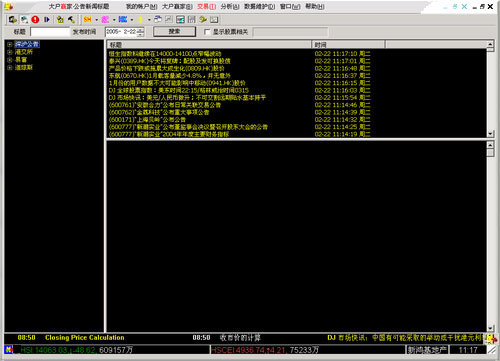Expand the 深沪公告 tree node

pos(10,44)
